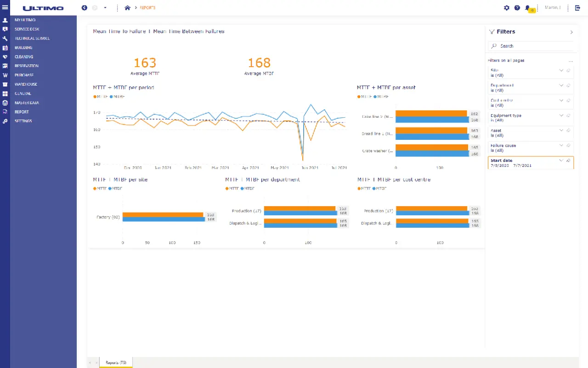The image size is (588, 368).
Task: Toggle the MTBF legend in per department chart
Action: coord(249,189)
